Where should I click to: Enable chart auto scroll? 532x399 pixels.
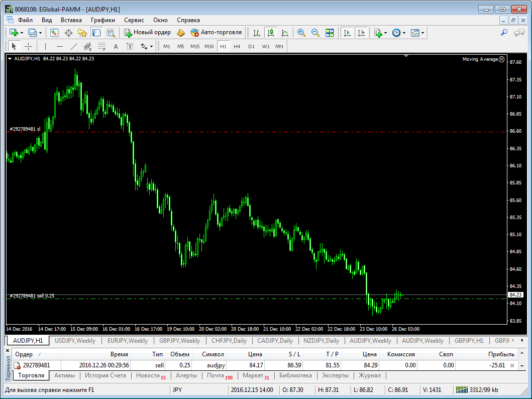tap(347, 33)
